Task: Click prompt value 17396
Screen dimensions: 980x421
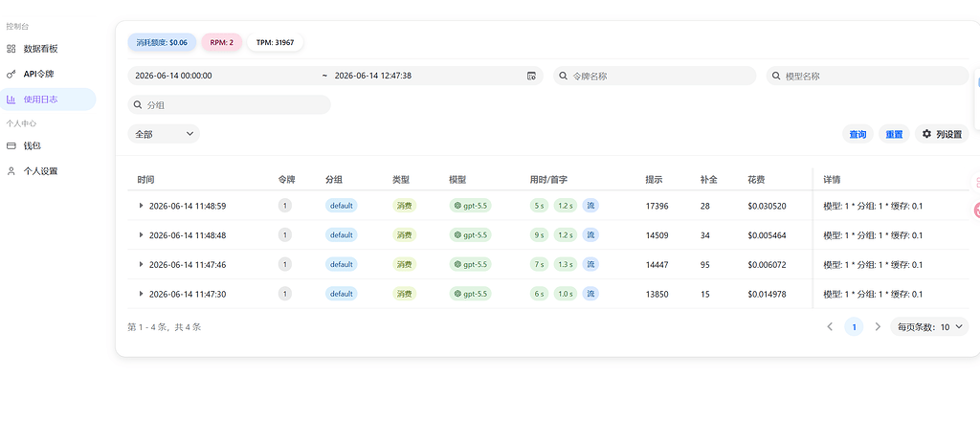Action: pos(657,206)
